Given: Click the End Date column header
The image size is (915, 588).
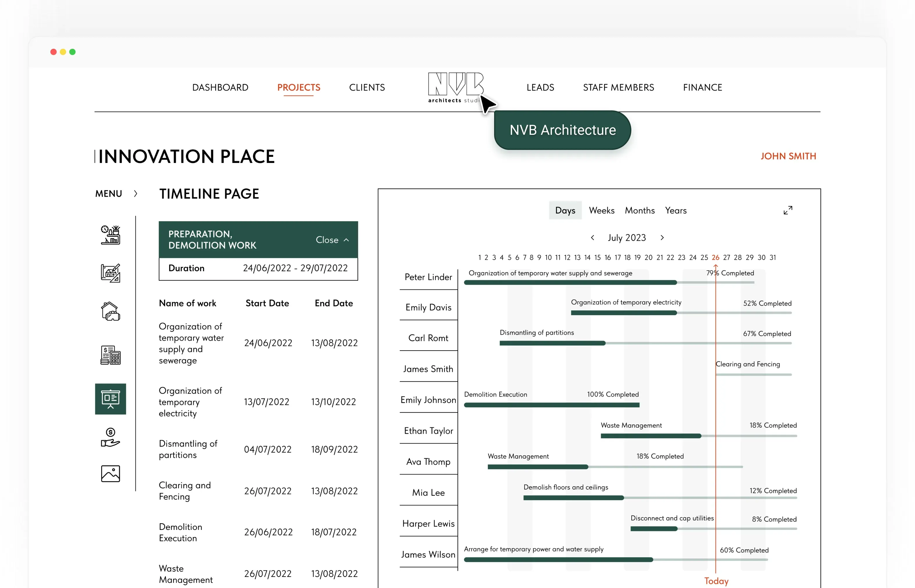Looking at the screenshot, I should [x=334, y=303].
